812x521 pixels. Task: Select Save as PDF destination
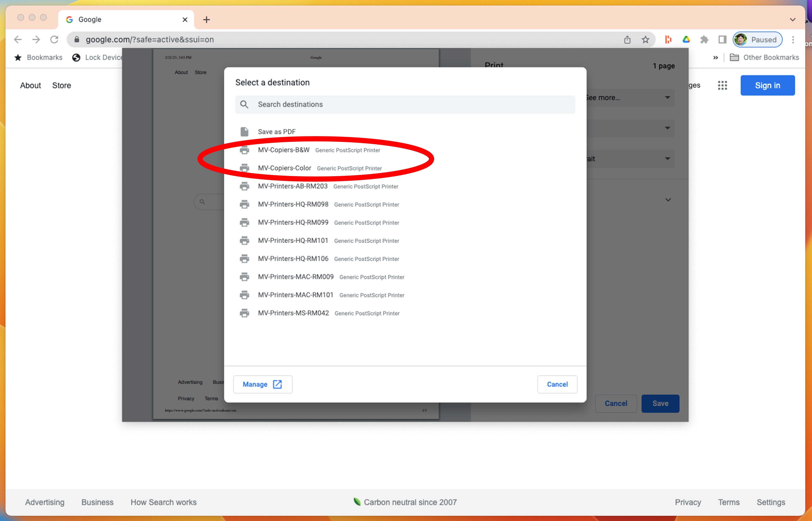(276, 131)
